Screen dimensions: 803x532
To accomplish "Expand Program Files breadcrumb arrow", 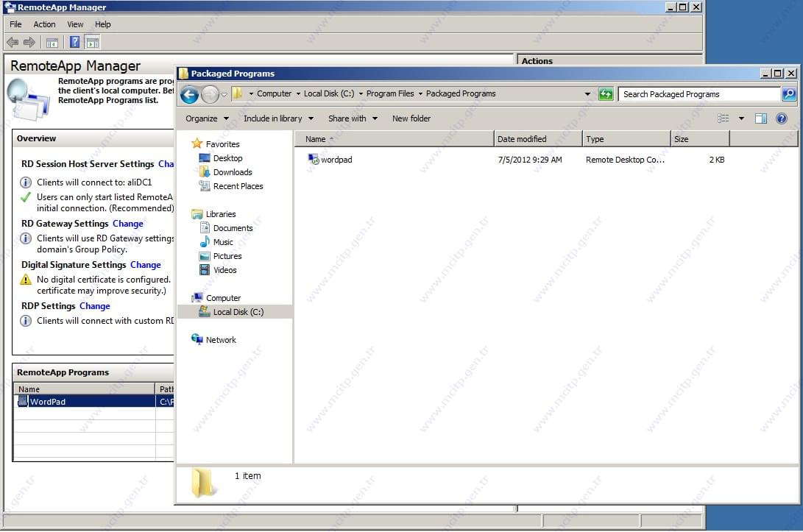I will [420, 93].
